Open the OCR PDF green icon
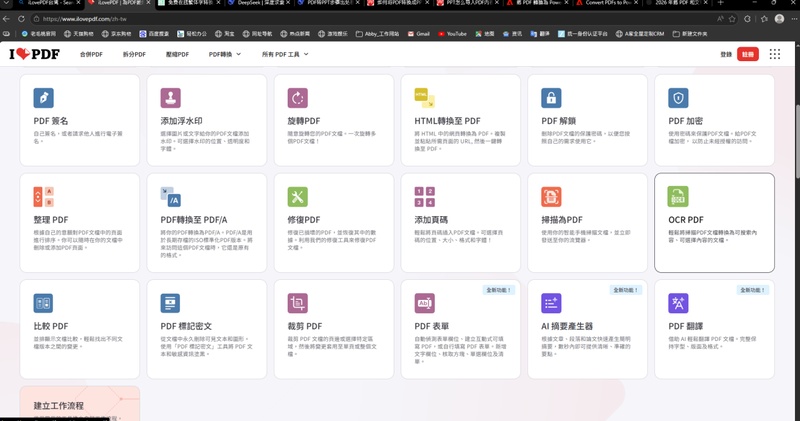 [x=678, y=196]
